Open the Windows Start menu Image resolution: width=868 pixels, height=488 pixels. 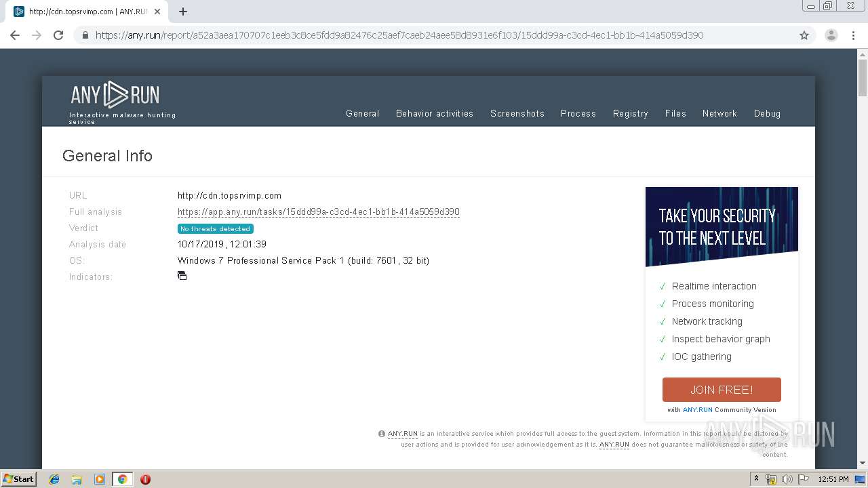pos(18,479)
